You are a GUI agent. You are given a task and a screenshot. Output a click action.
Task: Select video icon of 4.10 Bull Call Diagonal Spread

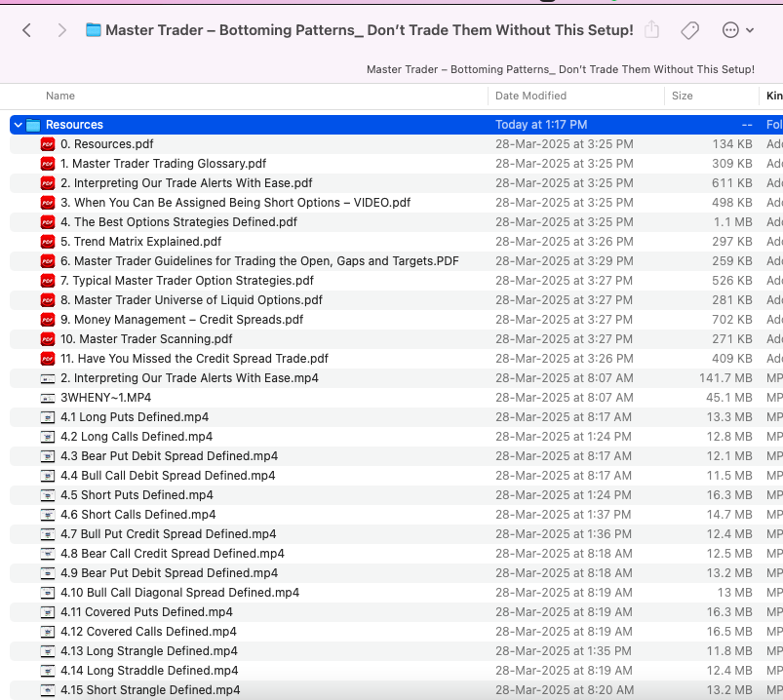[48, 593]
